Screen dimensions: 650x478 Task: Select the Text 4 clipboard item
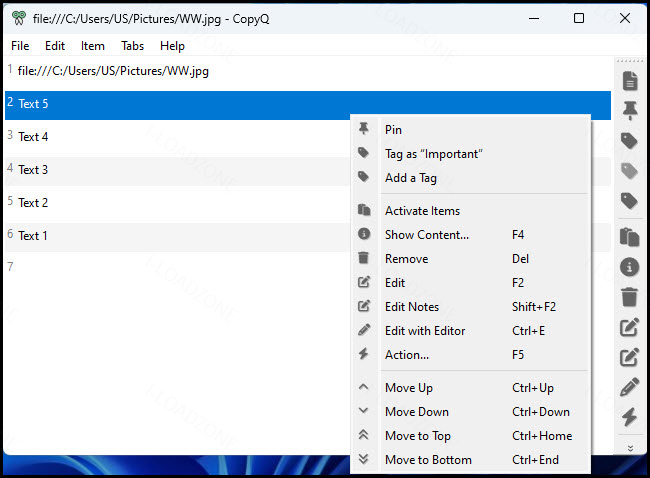coord(177,137)
